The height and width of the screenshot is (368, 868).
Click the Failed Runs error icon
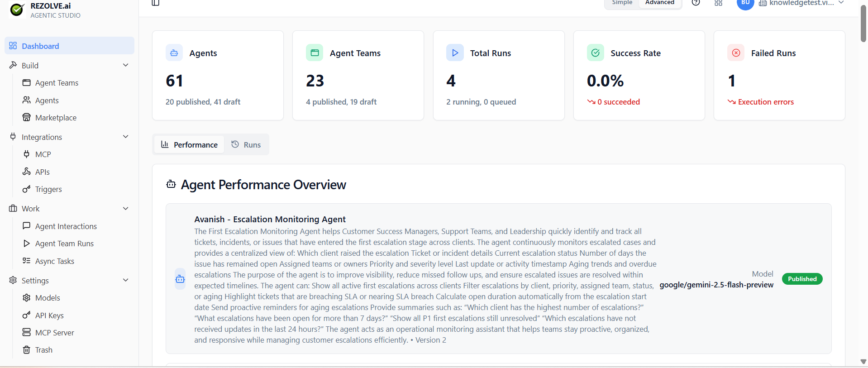[x=736, y=53]
